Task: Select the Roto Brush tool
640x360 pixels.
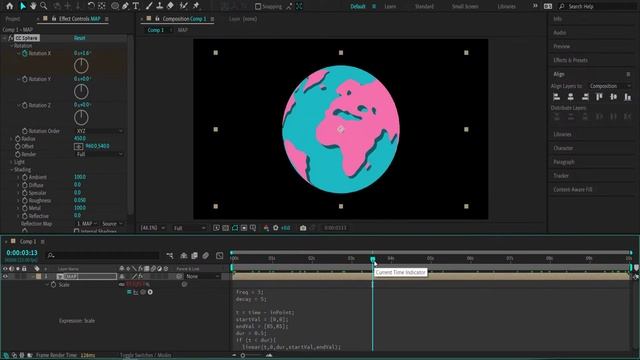Action: click(184, 6)
